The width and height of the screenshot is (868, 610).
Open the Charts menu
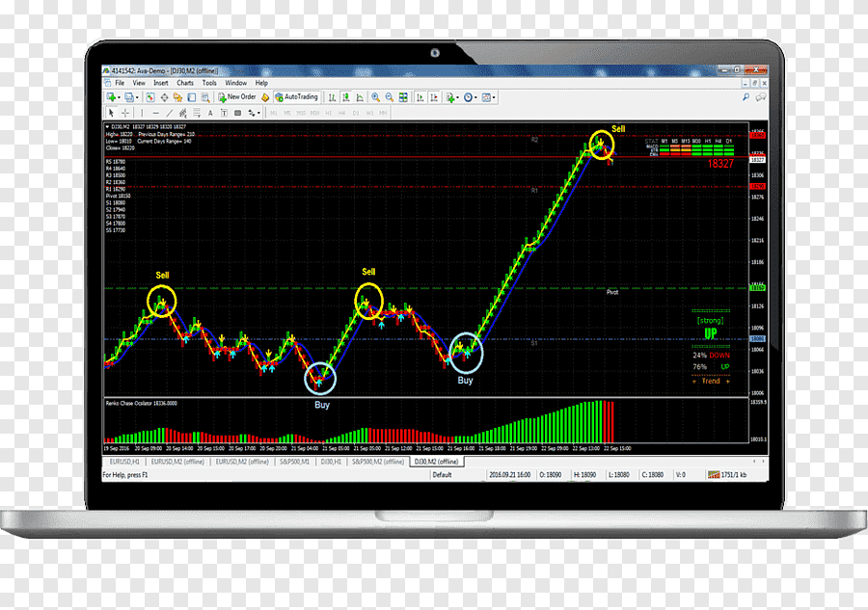185,83
